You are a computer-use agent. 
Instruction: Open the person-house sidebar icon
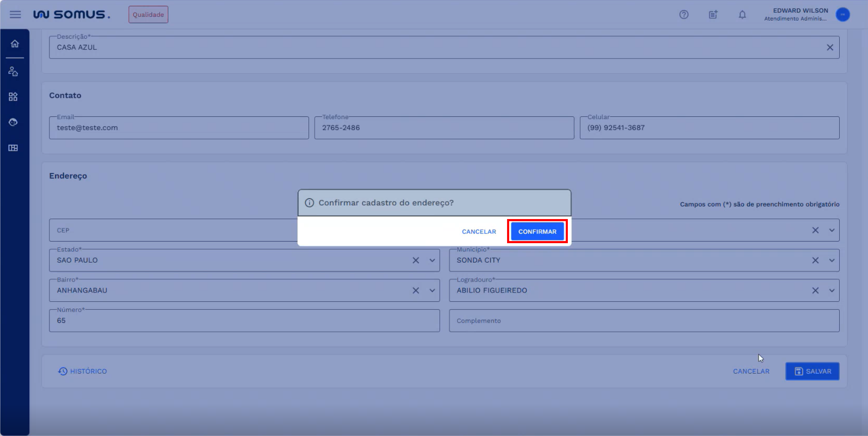click(13, 72)
